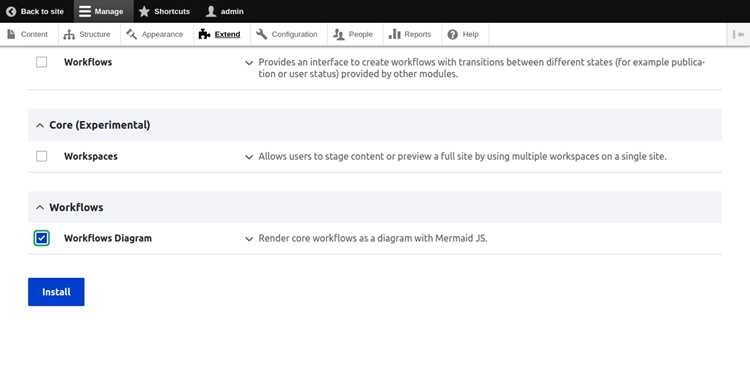Check the Workspaces module checkbox
This screenshot has height=372, width=750.
(42, 156)
